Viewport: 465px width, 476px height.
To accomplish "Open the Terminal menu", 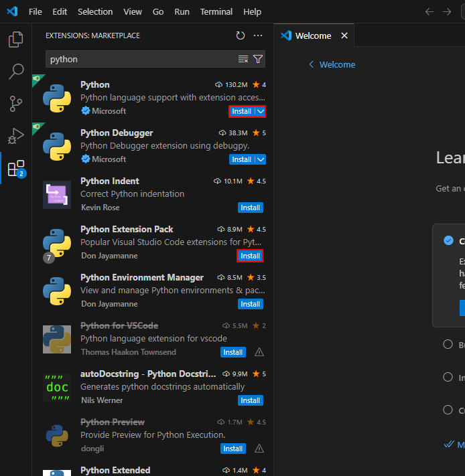I will pos(216,12).
